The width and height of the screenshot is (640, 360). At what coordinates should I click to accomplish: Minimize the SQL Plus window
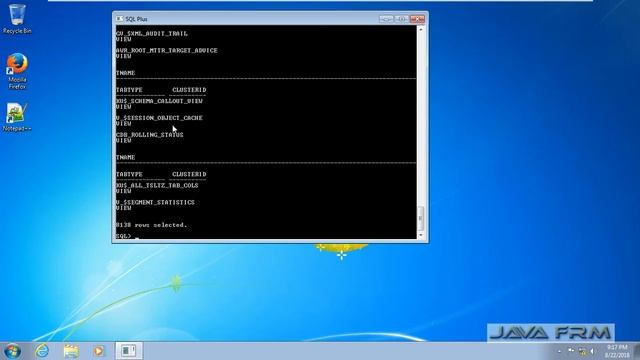tap(386, 19)
